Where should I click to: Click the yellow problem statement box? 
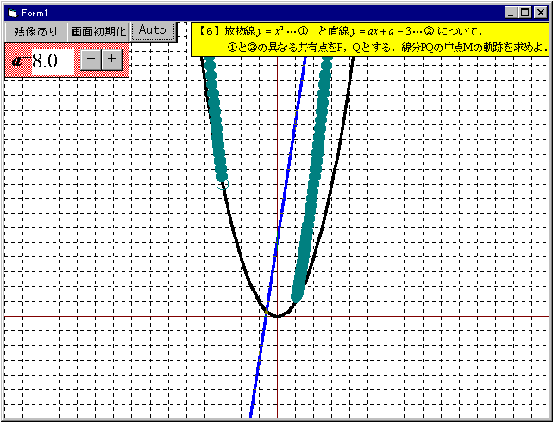(x=370, y=39)
